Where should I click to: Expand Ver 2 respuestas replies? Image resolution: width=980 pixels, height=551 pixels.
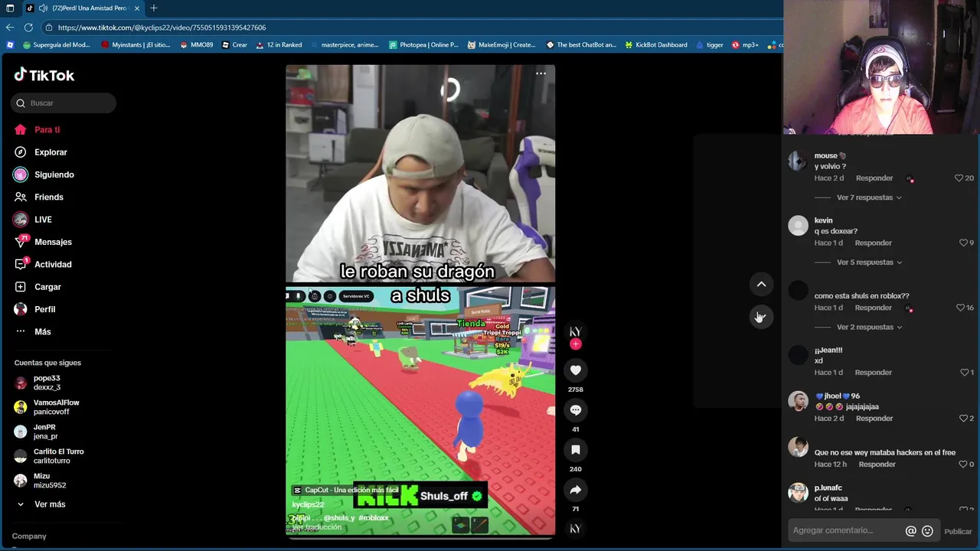869,328
